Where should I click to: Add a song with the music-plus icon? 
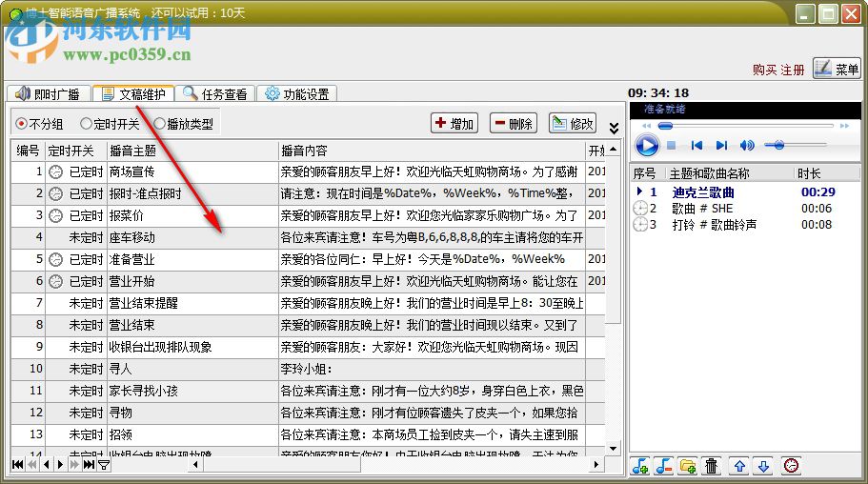point(640,466)
